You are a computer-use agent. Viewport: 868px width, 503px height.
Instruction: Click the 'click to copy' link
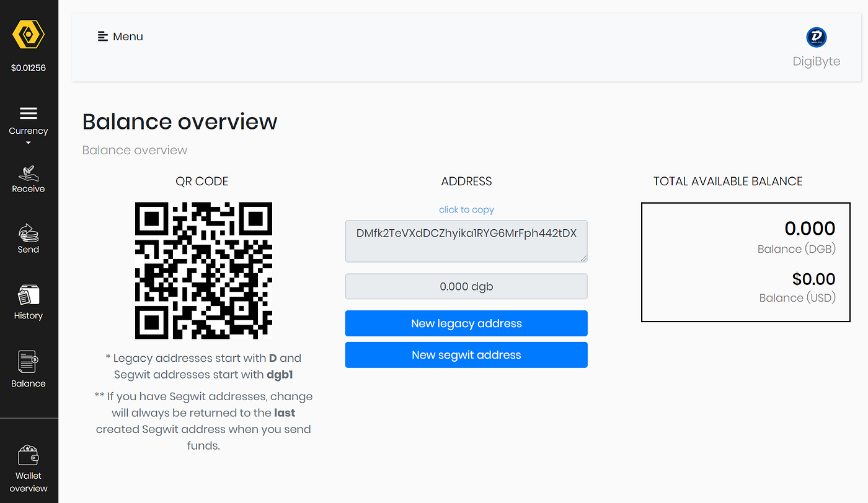click(466, 209)
